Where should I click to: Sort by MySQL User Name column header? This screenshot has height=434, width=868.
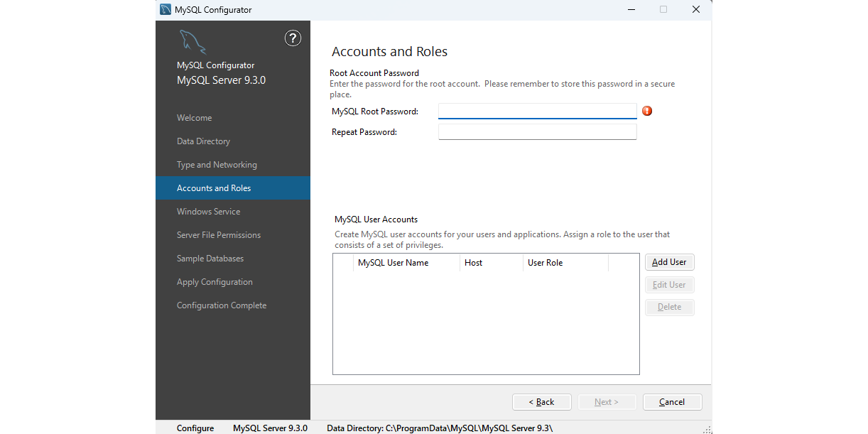(394, 263)
